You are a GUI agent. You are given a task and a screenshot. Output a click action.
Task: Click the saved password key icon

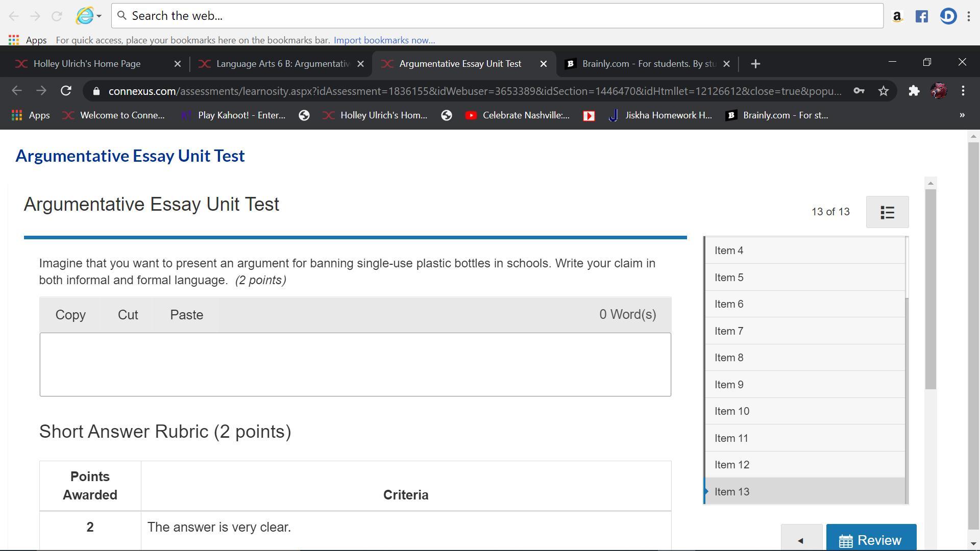tap(859, 91)
